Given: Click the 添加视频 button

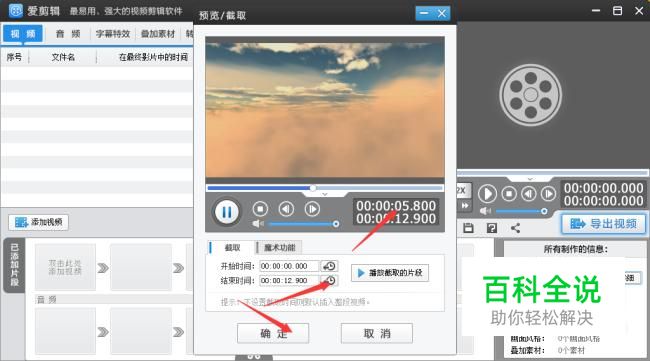Looking at the screenshot, I should (x=38, y=222).
